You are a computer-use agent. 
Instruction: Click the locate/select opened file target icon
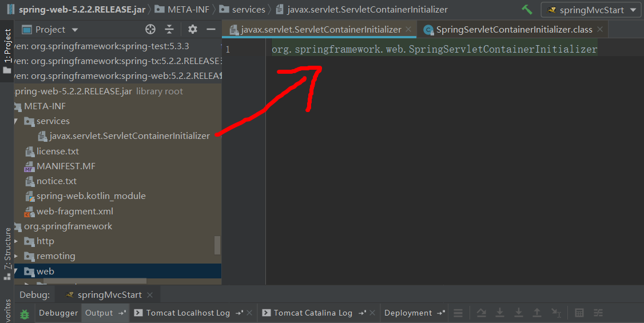[150, 29]
